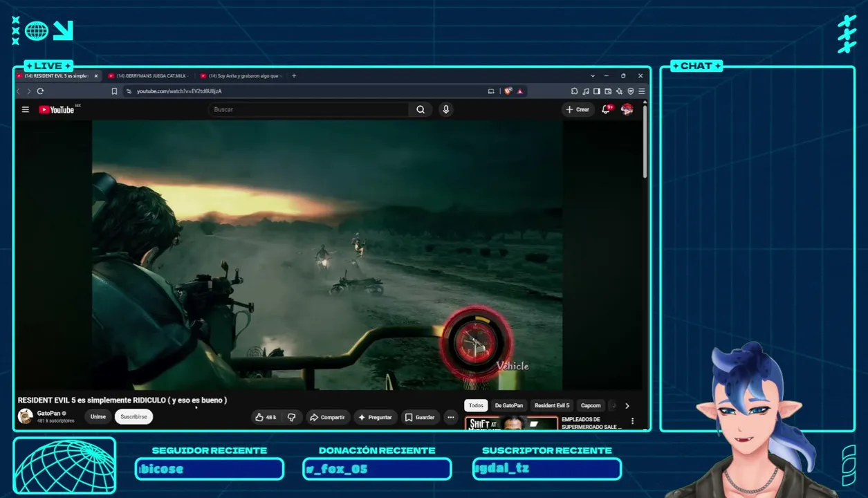This screenshot has height=498, width=868.
Task: Click the search magnifier button
Action: pyautogui.click(x=421, y=109)
